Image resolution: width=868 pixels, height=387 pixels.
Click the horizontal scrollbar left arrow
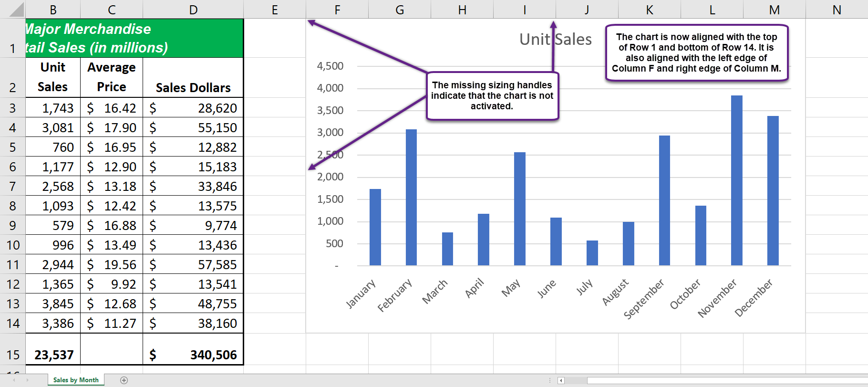click(x=561, y=380)
